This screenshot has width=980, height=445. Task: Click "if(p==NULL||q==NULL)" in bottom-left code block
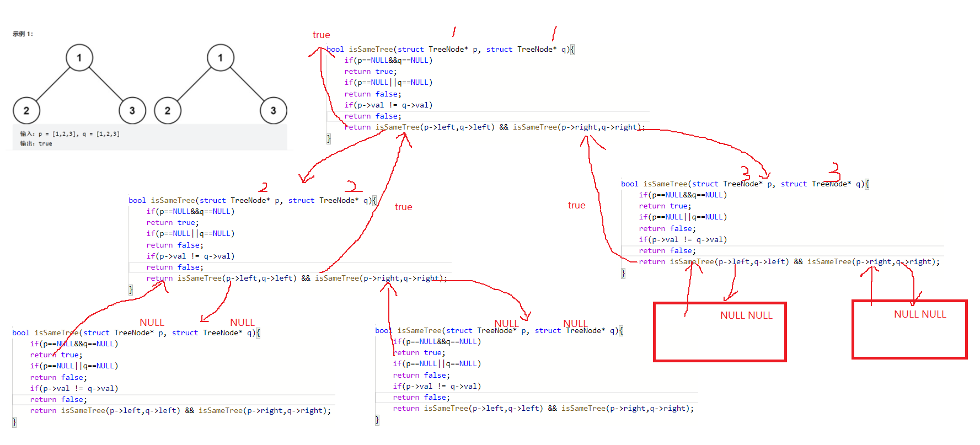pyautogui.click(x=74, y=366)
